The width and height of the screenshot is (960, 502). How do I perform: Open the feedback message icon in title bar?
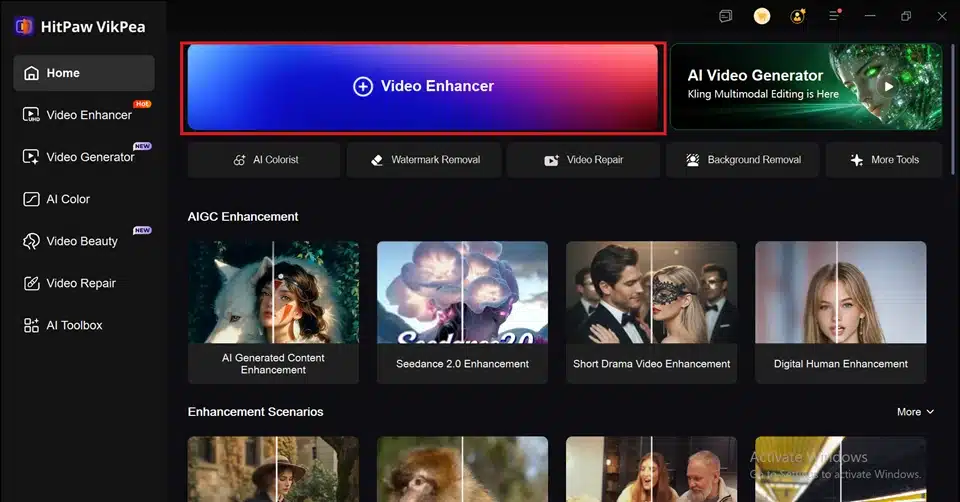point(726,17)
